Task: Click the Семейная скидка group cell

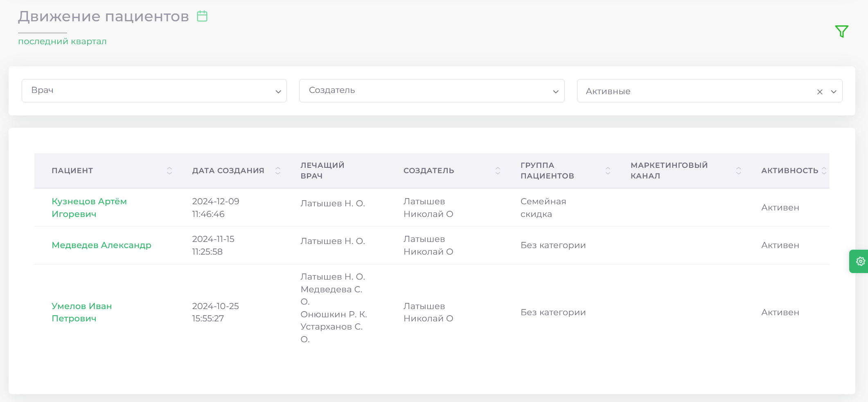Action: tap(543, 208)
